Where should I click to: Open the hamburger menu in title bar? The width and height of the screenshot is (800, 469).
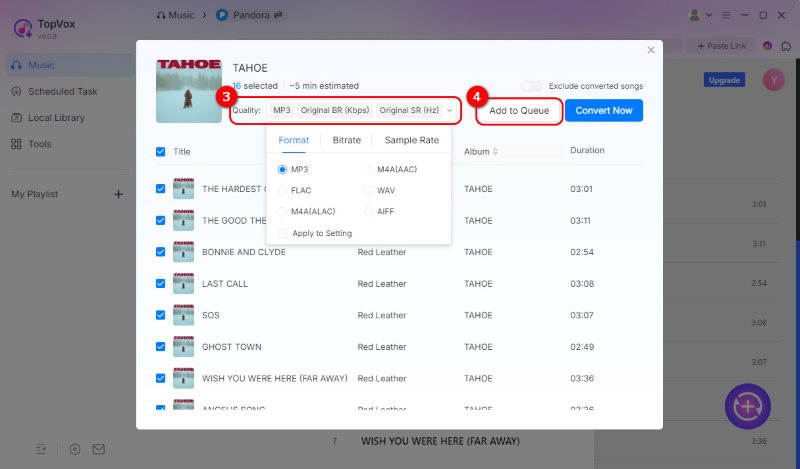[x=726, y=15]
